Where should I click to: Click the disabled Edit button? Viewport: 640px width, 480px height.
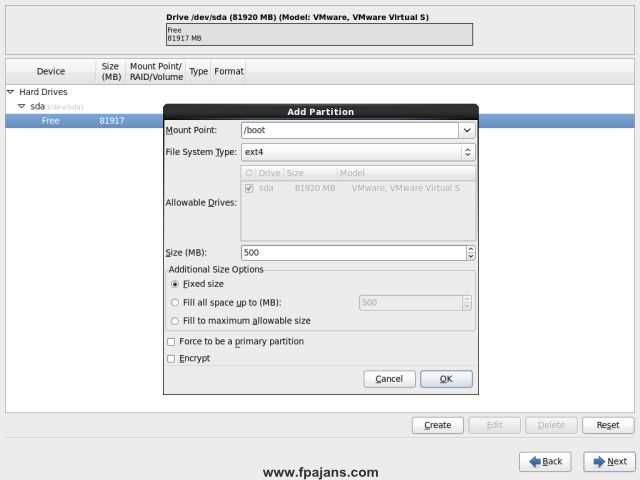(495, 425)
